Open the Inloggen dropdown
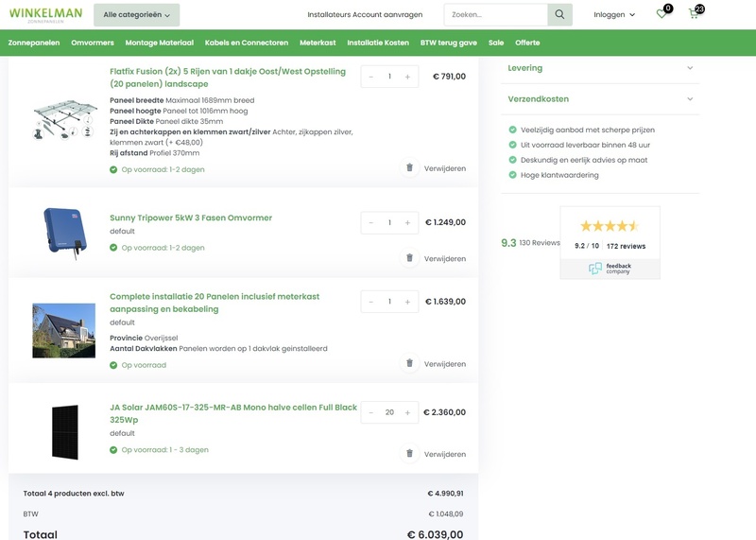 pyautogui.click(x=614, y=15)
